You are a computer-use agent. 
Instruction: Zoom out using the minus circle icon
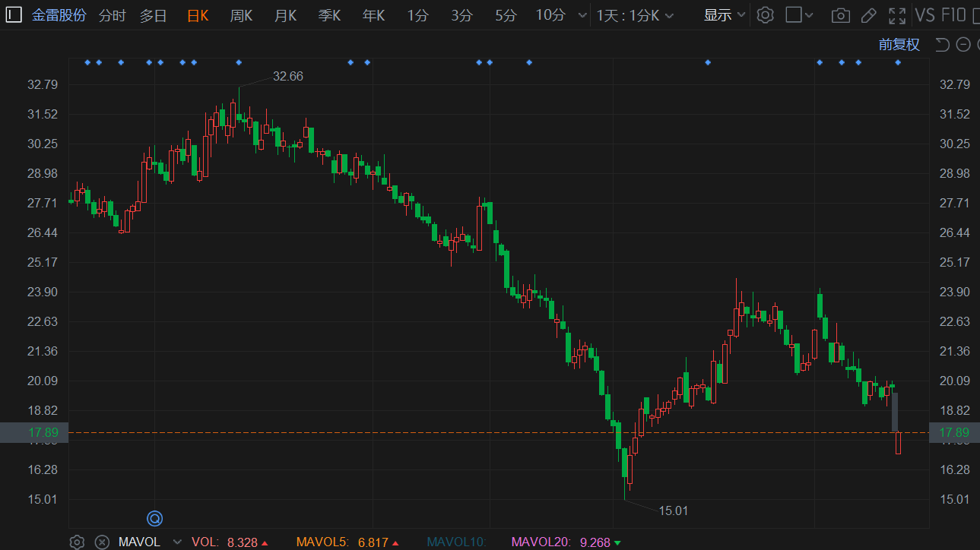[x=963, y=45]
